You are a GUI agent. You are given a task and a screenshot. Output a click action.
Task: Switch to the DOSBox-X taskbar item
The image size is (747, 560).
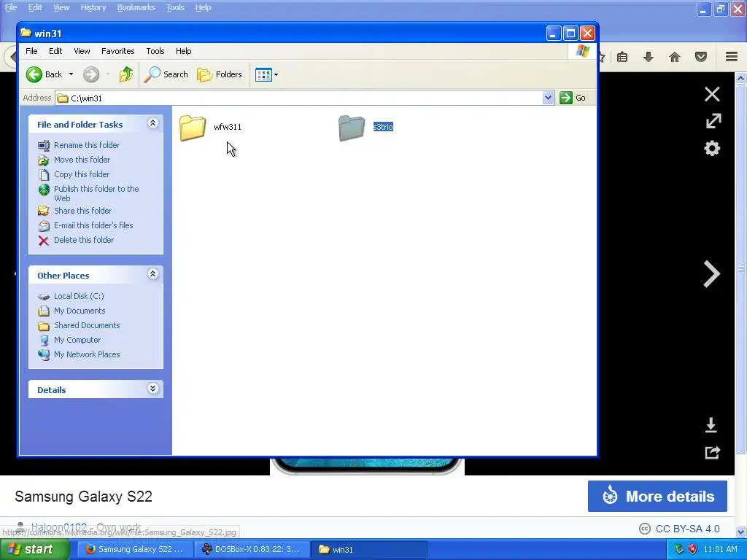[252, 550]
